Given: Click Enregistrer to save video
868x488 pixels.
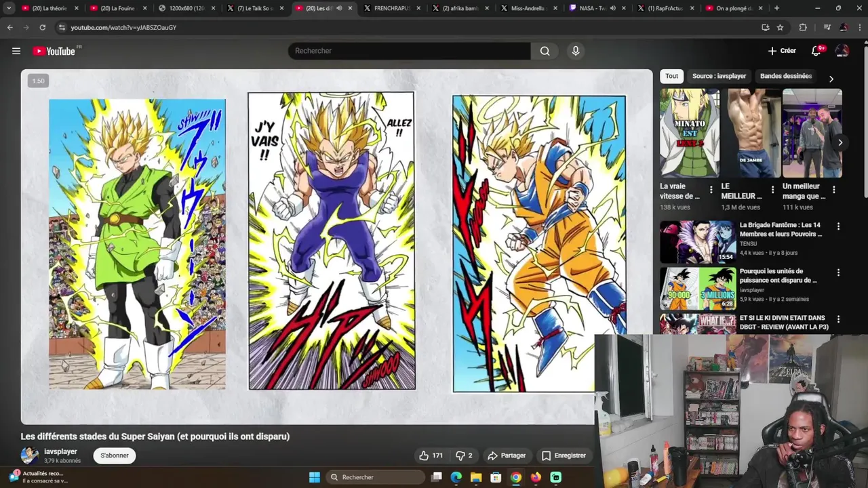Looking at the screenshot, I should (x=564, y=455).
